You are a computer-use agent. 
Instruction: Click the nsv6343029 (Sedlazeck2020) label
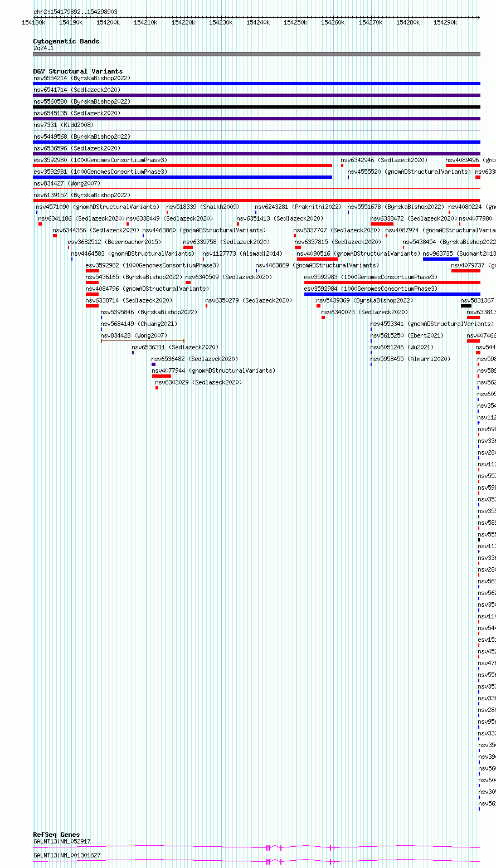(198, 383)
